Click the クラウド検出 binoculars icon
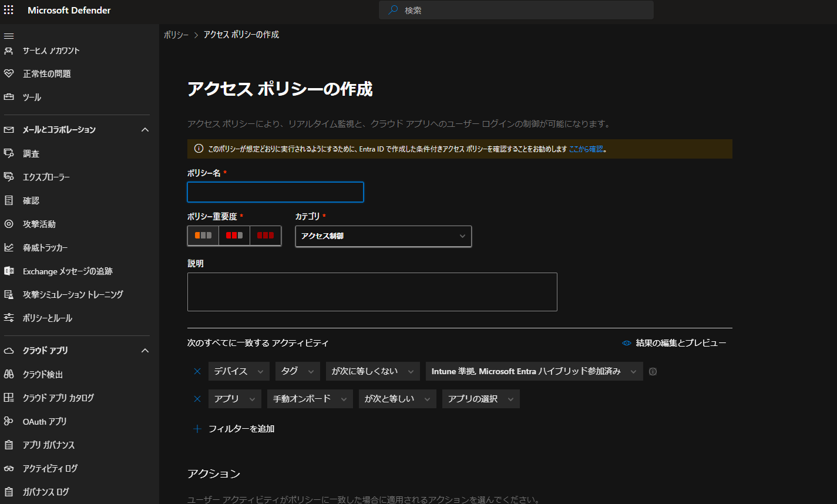 9,374
